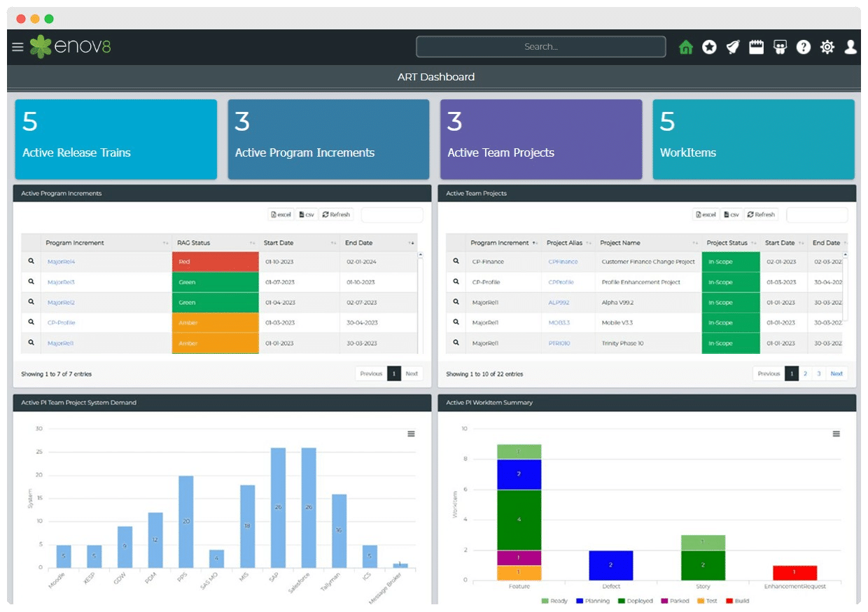
Task: Open the user profile icon
Action: (850, 47)
